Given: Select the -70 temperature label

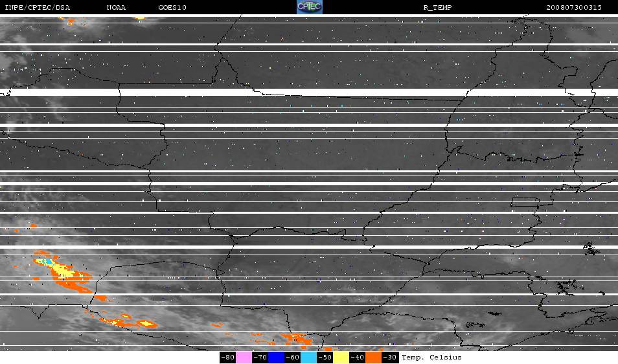Looking at the screenshot, I should pos(260,358).
